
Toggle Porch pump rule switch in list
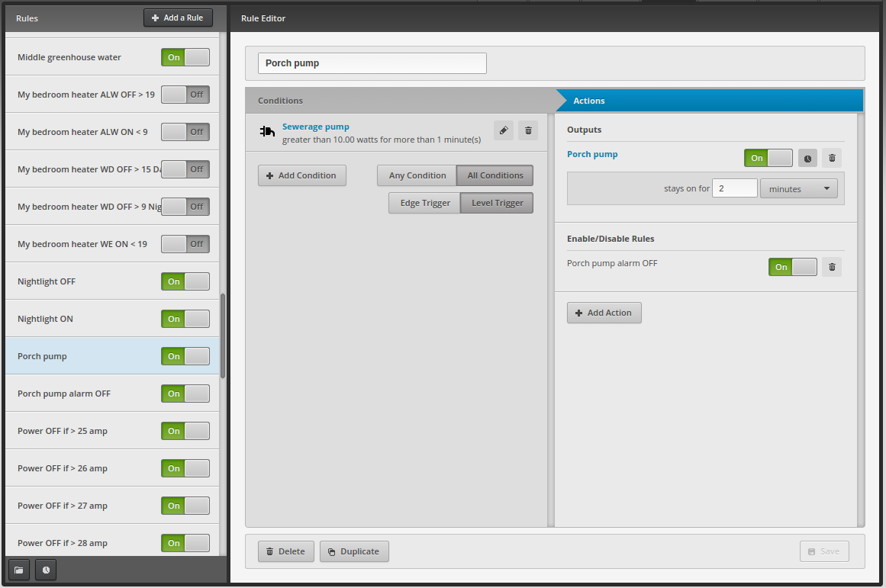(x=185, y=356)
